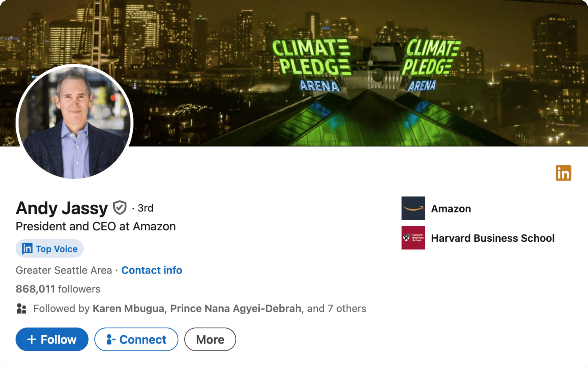Open the More options menu
Screen dimensions: 588x368
pos(210,340)
